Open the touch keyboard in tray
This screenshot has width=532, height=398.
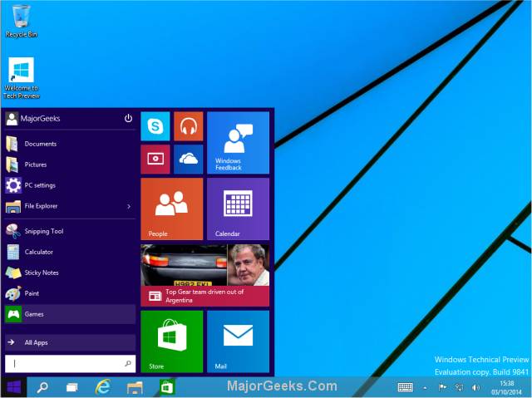tap(406, 387)
